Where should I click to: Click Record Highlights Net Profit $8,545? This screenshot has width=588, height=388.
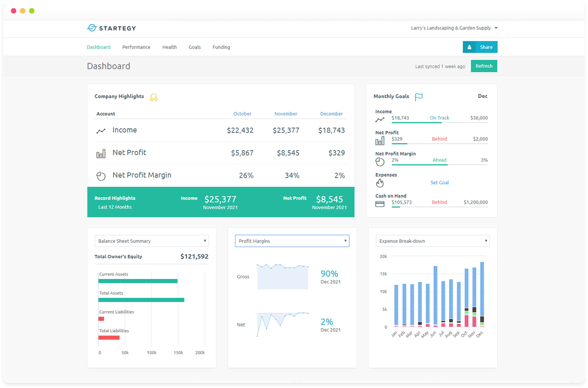pos(329,199)
